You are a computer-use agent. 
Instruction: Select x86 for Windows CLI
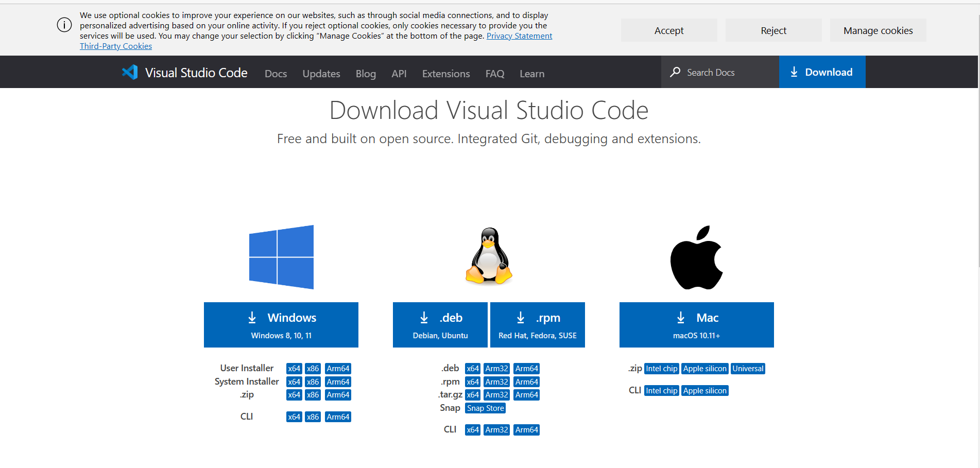[x=313, y=417]
